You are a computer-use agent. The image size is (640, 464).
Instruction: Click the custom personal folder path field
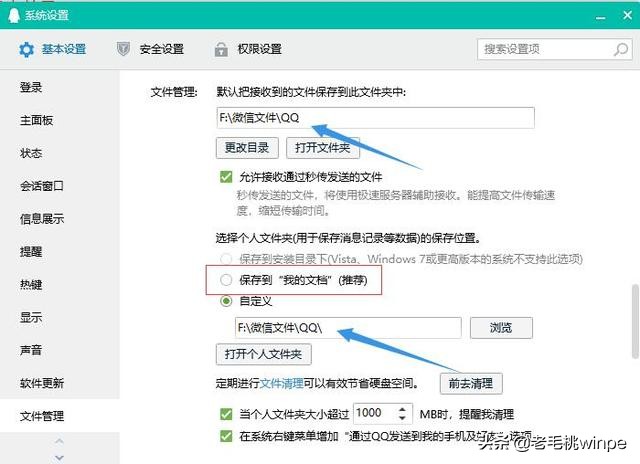point(348,328)
